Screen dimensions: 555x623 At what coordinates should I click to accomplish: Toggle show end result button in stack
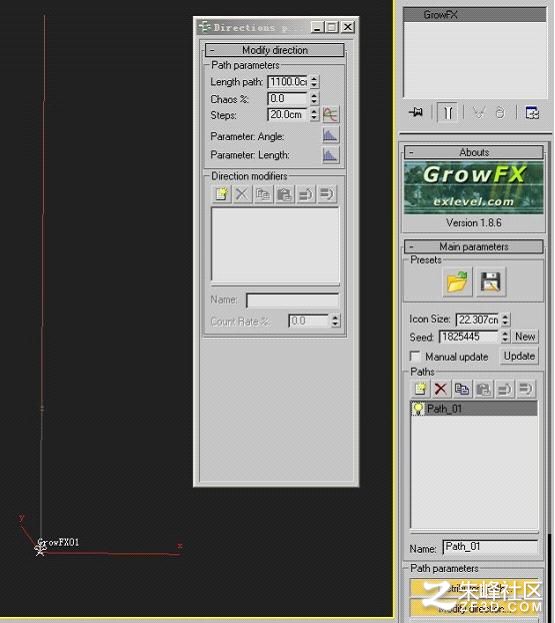coord(448,112)
